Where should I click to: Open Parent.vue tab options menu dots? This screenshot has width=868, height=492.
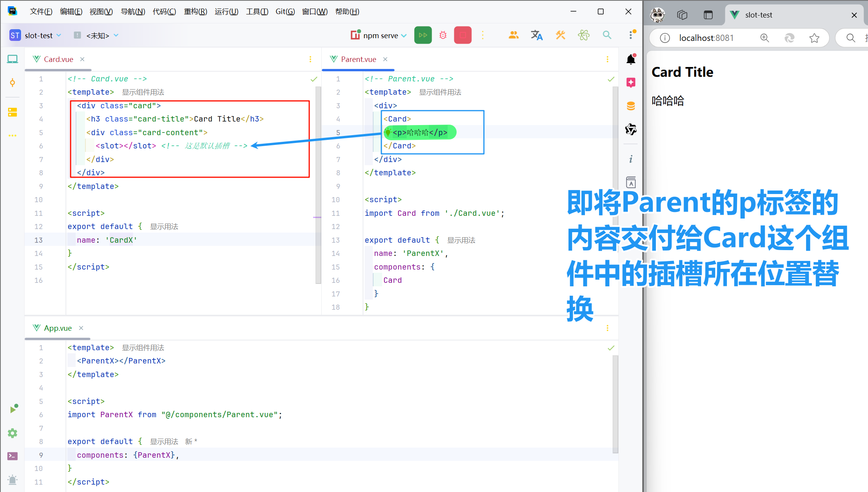click(608, 59)
